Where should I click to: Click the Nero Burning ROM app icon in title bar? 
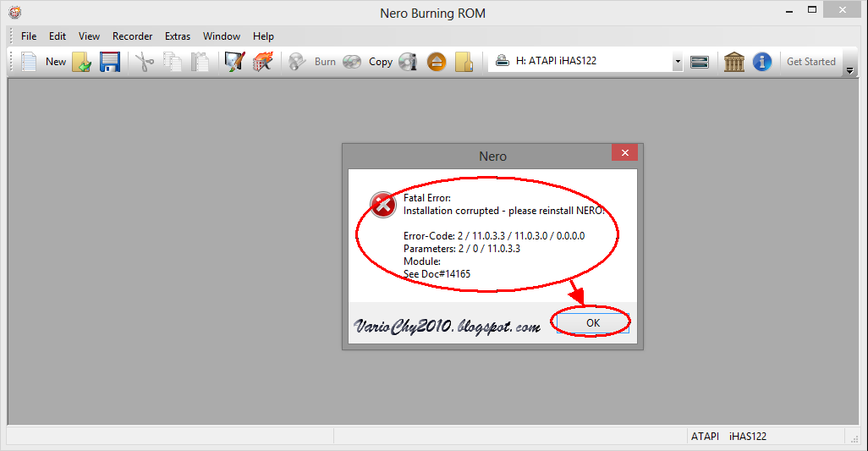15,12
